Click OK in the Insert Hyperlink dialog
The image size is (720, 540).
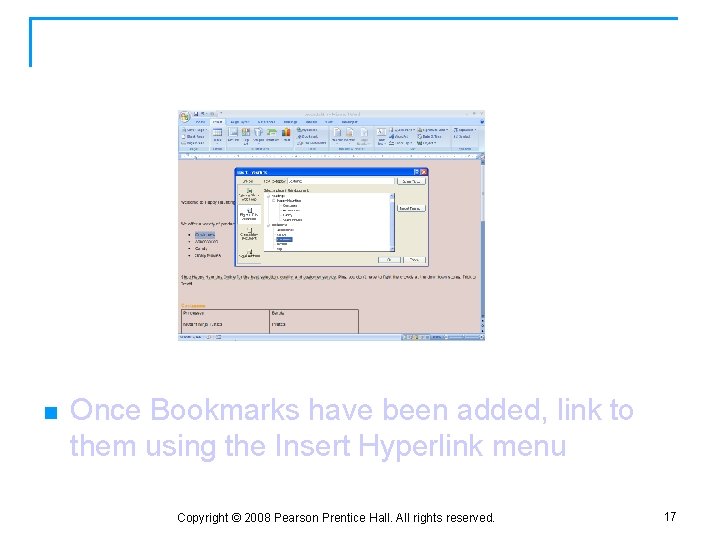click(x=389, y=260)
